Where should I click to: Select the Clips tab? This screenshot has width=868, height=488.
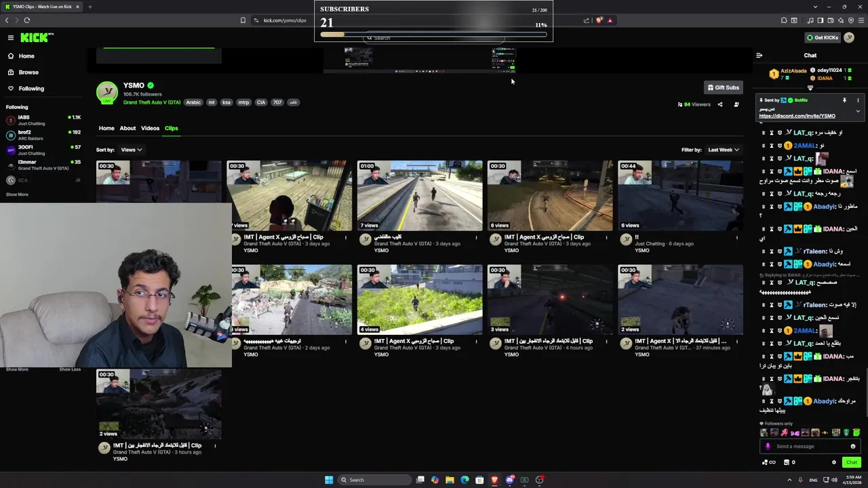171,128
